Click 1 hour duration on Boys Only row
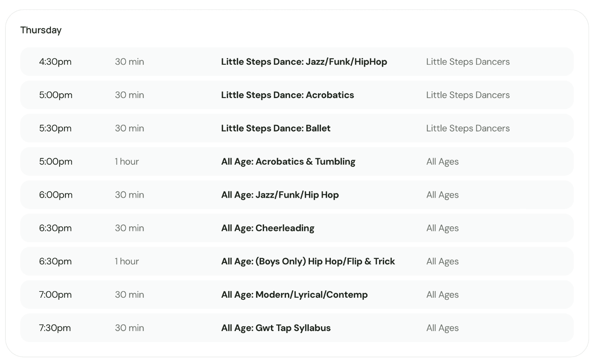The image size is (594, 364). pyautogui.click(x=127, y=261)
